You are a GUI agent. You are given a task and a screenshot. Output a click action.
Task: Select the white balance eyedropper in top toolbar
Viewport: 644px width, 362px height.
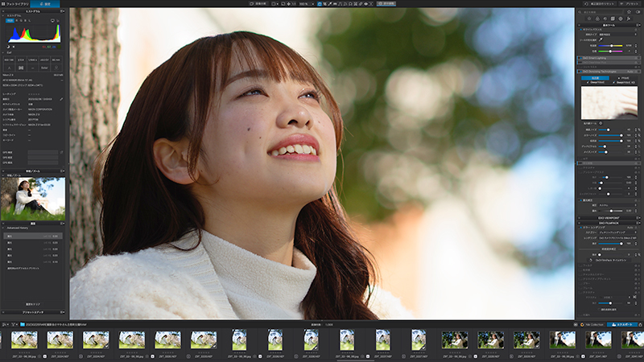330,4
